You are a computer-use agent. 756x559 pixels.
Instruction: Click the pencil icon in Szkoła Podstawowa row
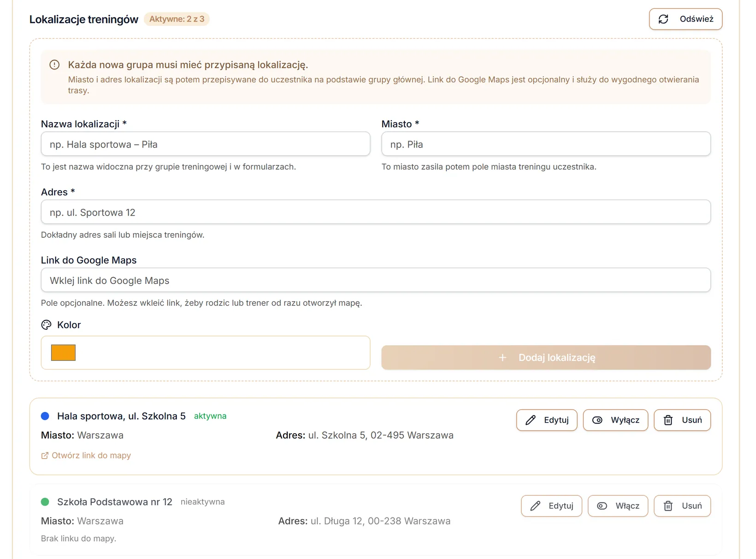pyautogui.click(x=535, y=506)
